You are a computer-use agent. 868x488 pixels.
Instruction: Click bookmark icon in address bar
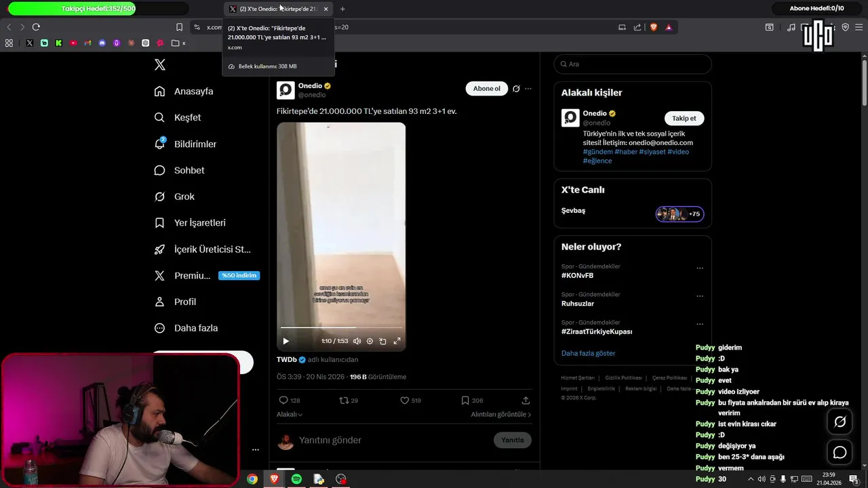click(x=179, y=27)
